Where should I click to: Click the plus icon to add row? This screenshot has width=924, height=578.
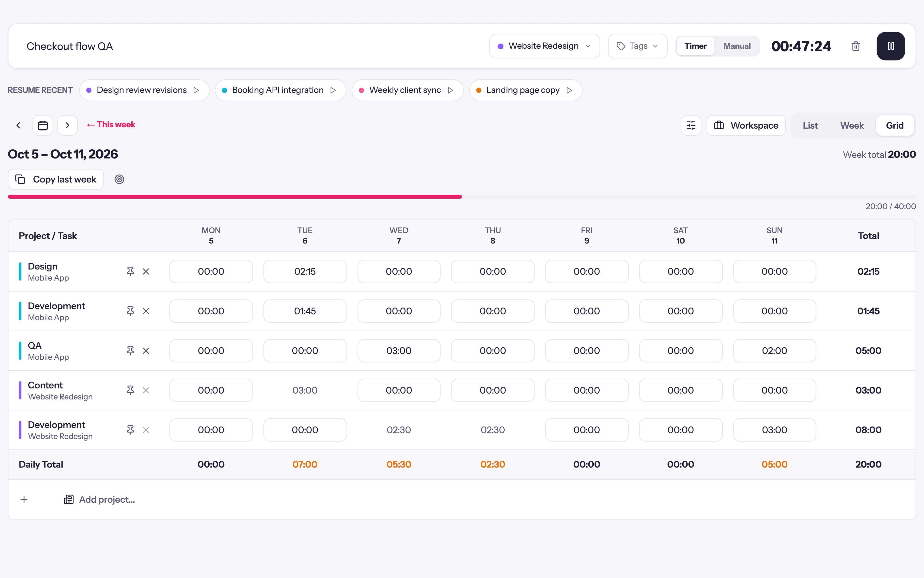pos(24,500)
